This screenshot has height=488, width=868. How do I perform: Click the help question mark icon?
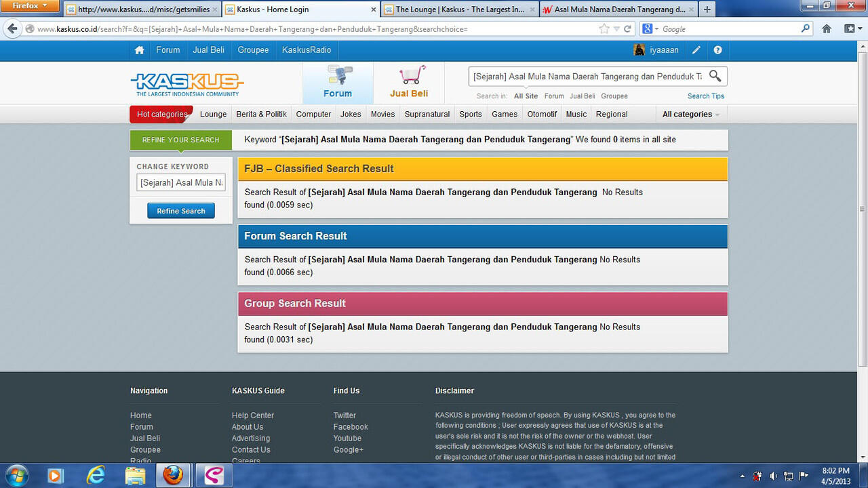coord(717,50)
